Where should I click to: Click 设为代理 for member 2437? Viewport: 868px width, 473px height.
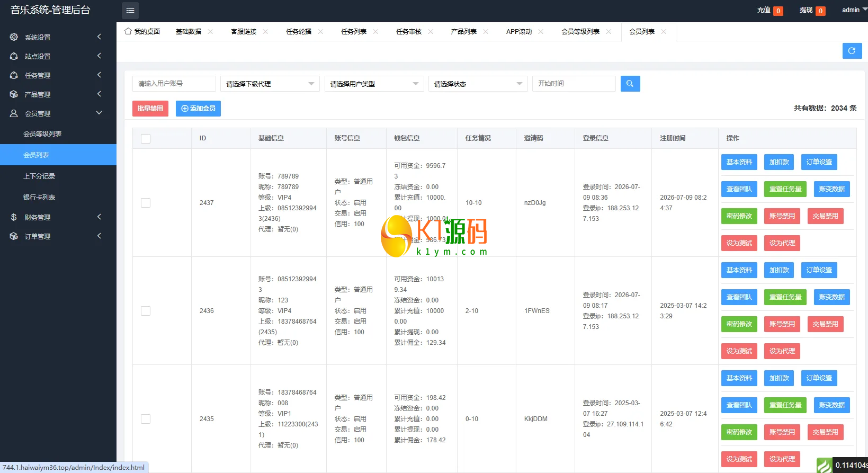(x=782, y=243)
